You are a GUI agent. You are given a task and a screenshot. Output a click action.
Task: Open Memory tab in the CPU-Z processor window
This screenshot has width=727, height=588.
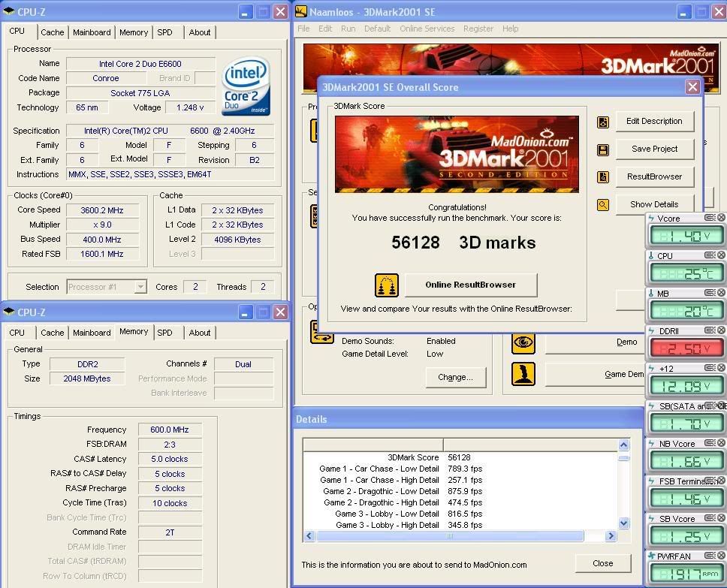[x=134, y=32]
